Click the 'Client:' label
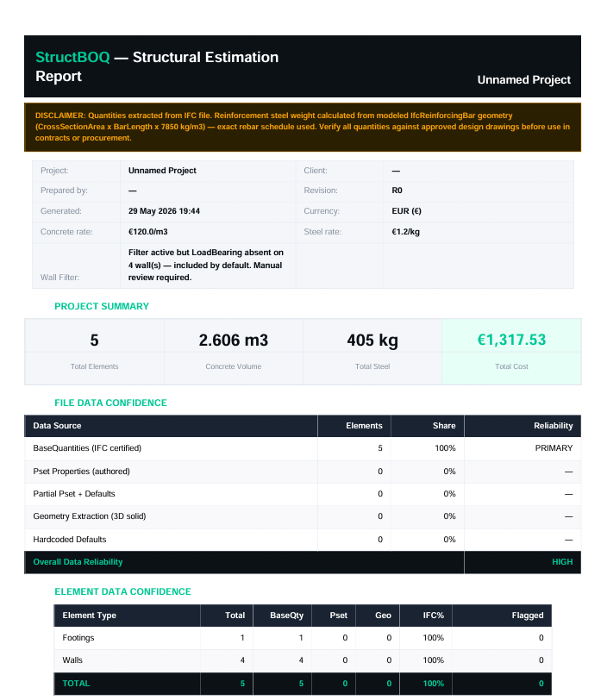Viewport: 607px width, 700px height. click(x=316, y=171)
